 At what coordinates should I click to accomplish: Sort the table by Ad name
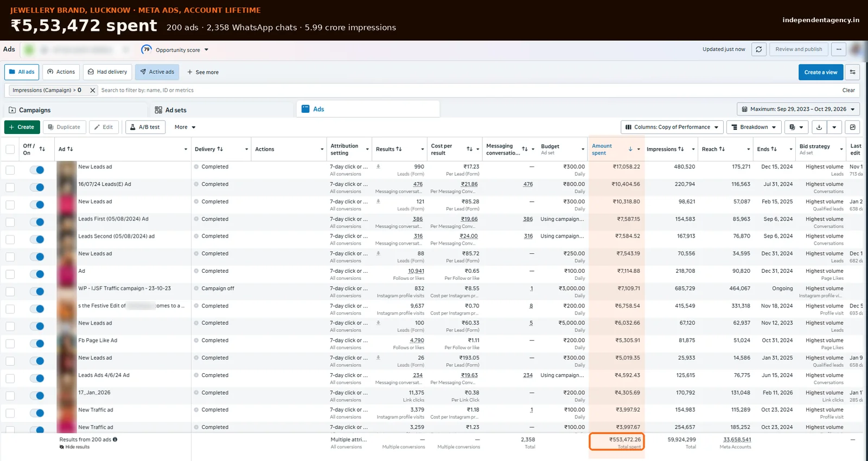[x=70, y=149]
